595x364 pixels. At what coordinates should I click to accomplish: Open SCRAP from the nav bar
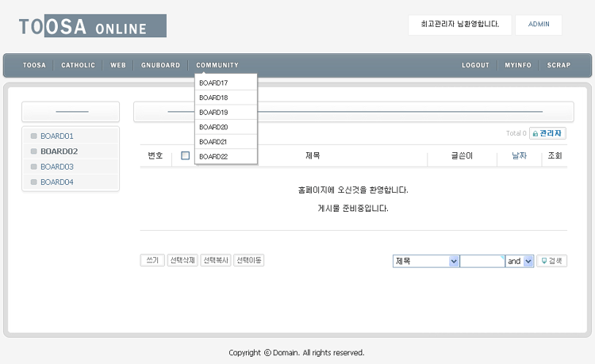point(559,65)
